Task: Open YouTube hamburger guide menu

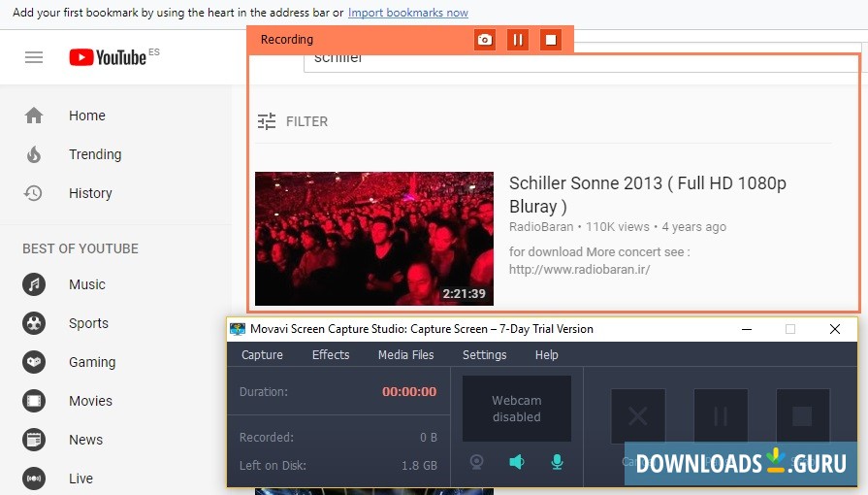Action: click(x=34, y=57)
